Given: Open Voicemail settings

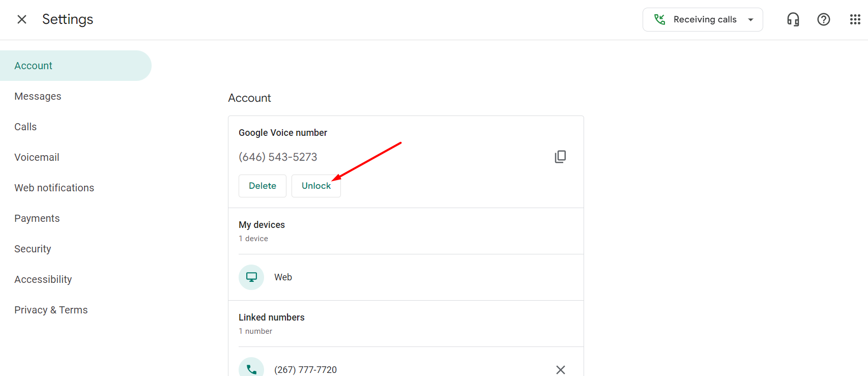Looking at the screenshot, I should pos(37,157).
